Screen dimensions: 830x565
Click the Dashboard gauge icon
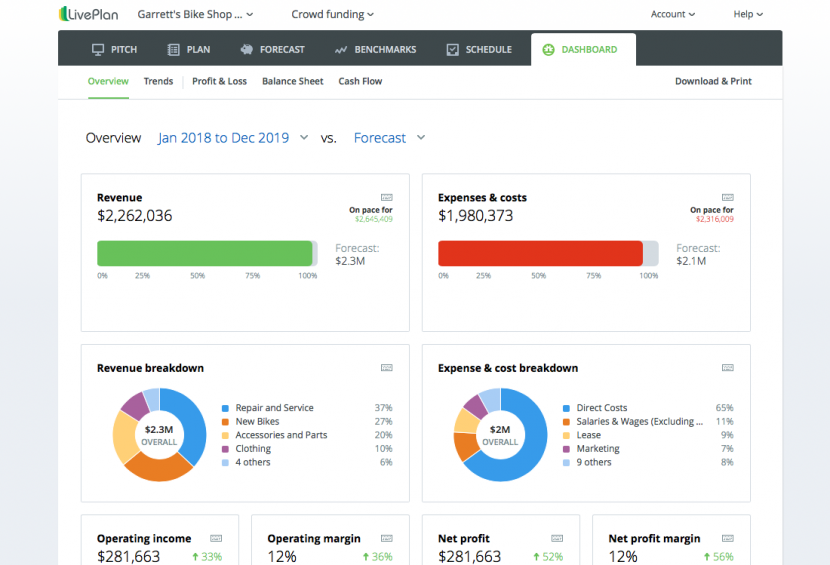click(548, 49)
